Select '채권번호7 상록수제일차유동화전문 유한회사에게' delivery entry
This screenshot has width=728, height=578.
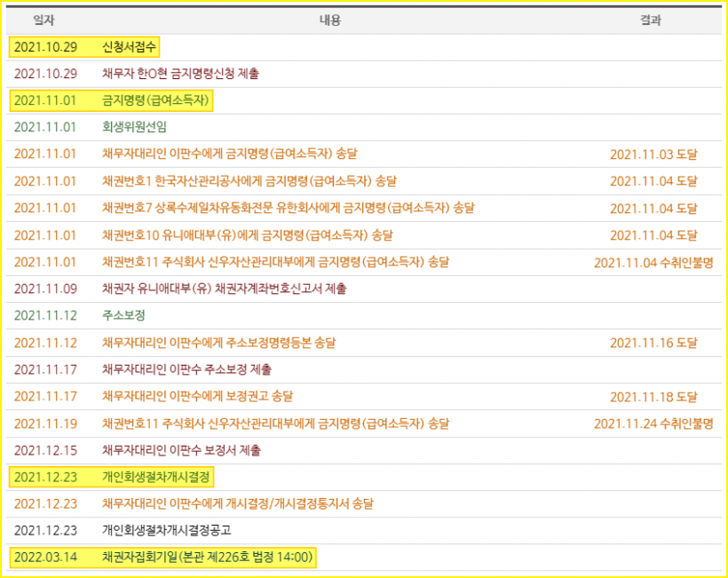point(289,208)
